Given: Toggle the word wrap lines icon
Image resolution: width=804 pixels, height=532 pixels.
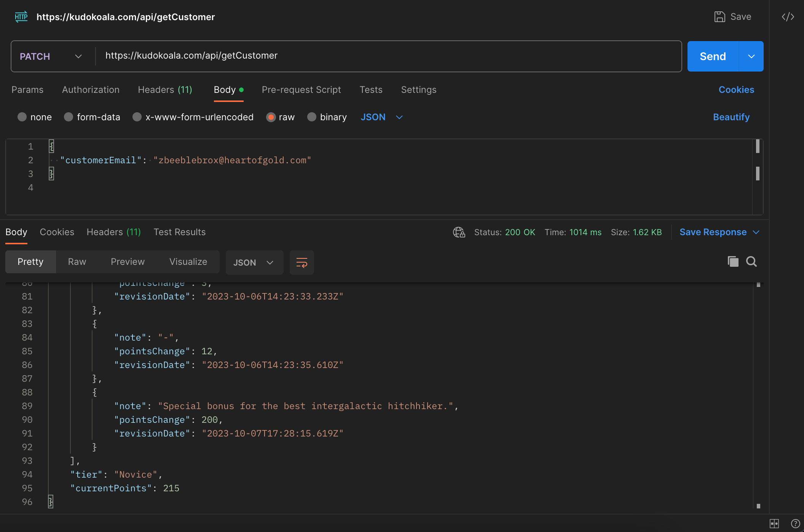Looking at the screenshot, I should click(x=302, y=263).
